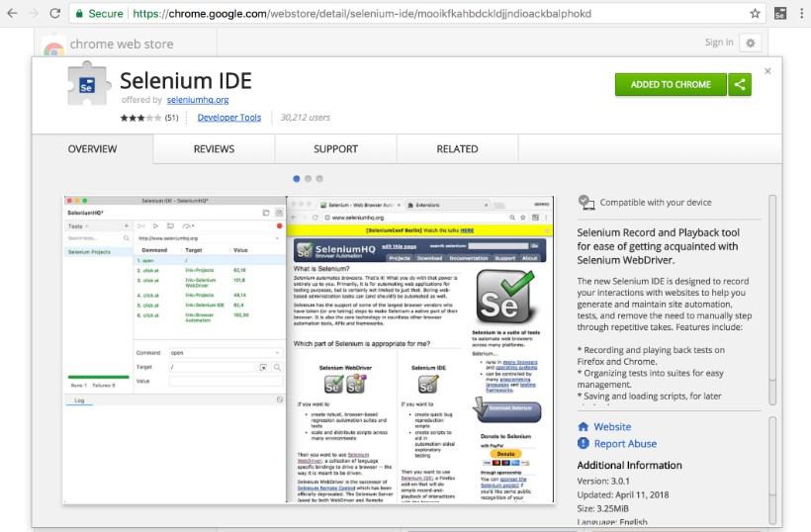Click the Selenium IDE pencil icon in screenshot
Viewport: 811px width, 532px height.
point(428,384)
